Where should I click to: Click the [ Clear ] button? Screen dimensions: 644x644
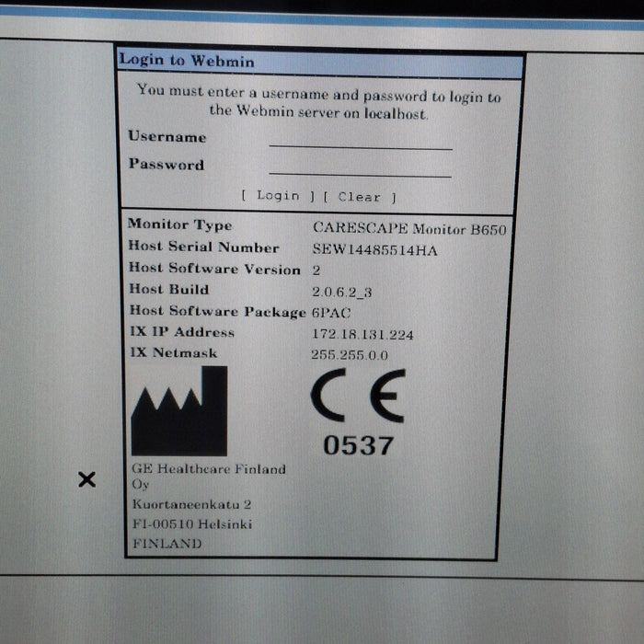tap(360, 197)
